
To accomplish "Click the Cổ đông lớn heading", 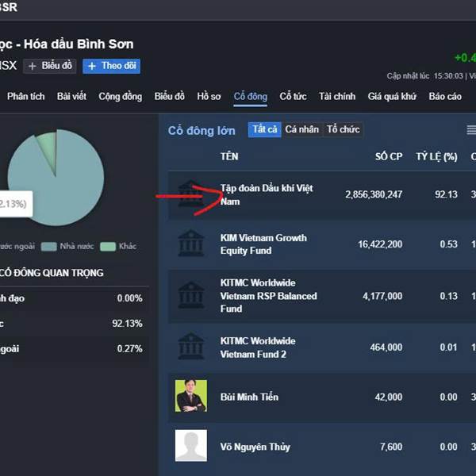I will [x=202, y=131].
